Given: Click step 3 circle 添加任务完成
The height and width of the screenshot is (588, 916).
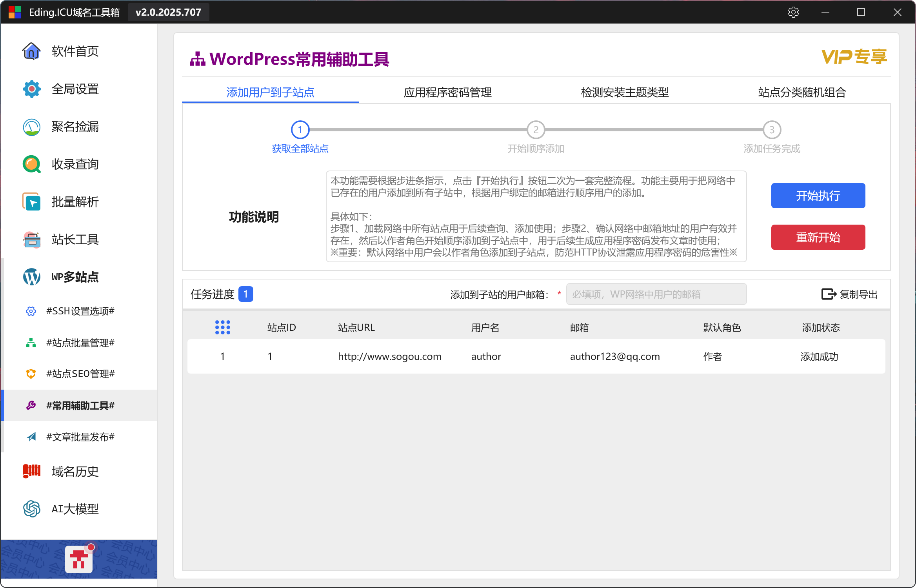Looking at the screenshot, I should pos(772,130).
